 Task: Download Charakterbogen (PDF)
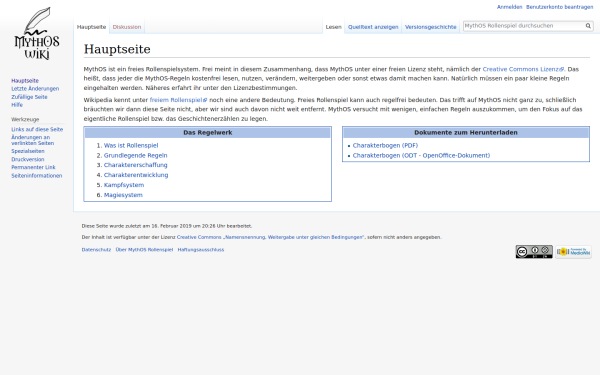point(385,145)
